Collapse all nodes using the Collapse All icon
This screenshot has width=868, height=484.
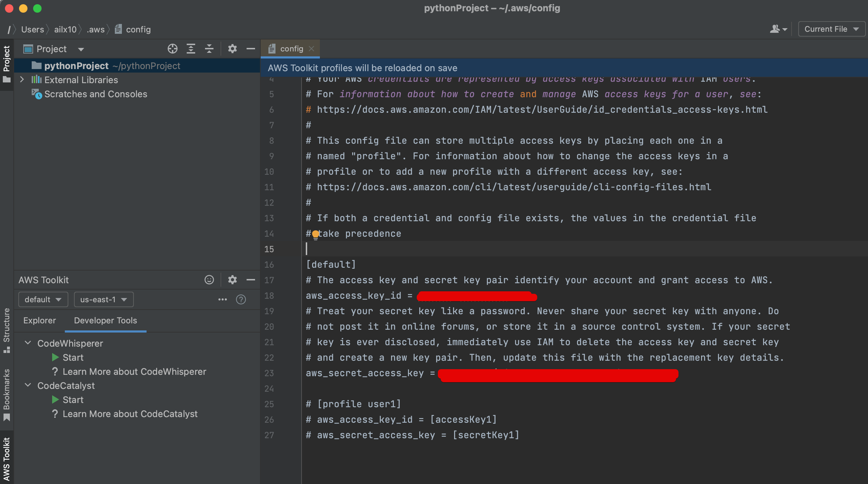(x=209, y=49)
